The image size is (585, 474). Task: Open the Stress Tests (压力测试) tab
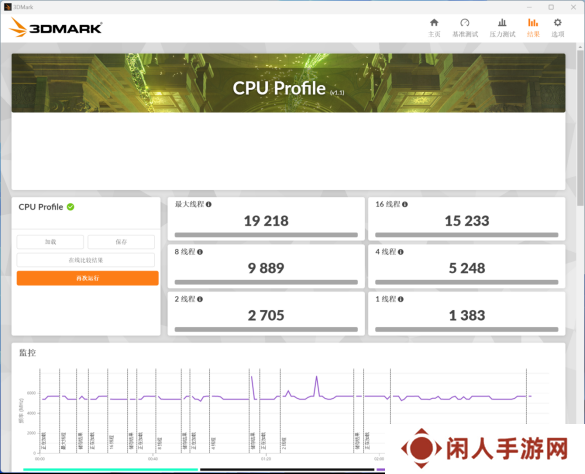[502, 28]
